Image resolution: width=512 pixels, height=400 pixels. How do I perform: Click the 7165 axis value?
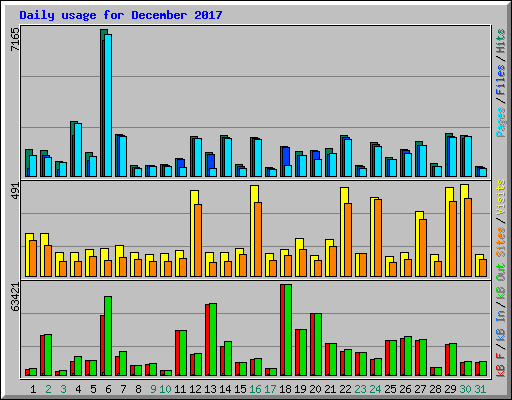15,39
